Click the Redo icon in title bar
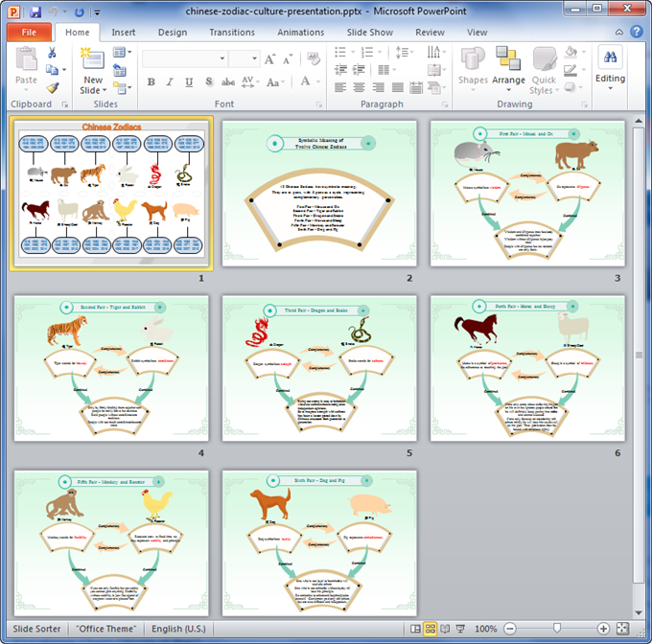This screenshot has height=644, width=652. 80,12
